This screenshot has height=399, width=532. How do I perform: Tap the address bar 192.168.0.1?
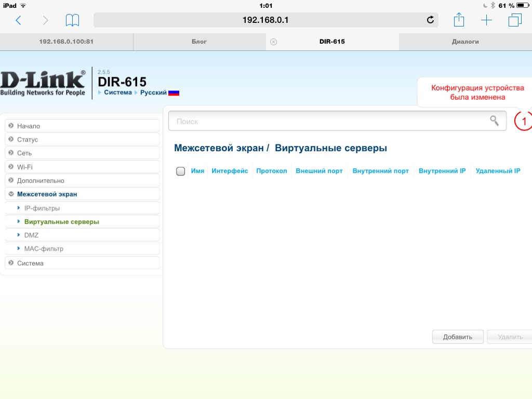click(265, 20)
